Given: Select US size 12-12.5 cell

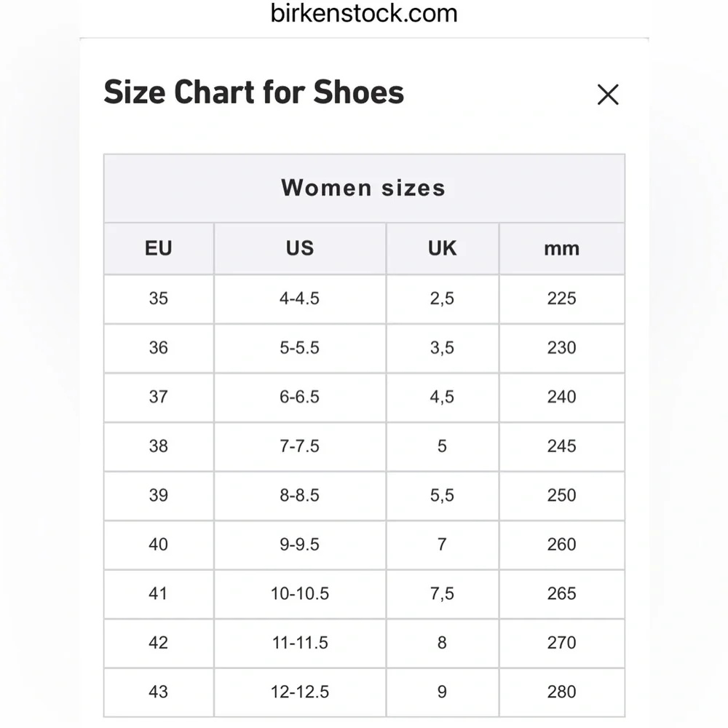Looking at the screenshot, I should click(x=299, y=692).
